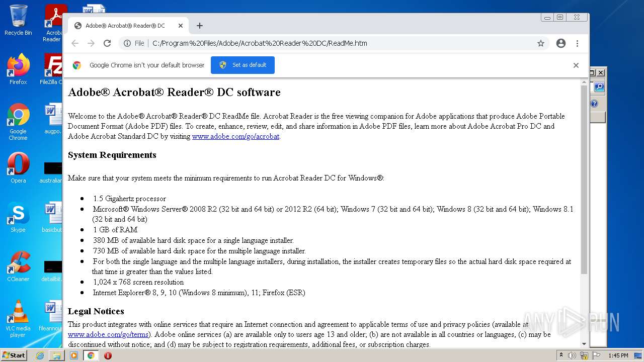Click the System Requirements heading
Screen dimensions: 644x362
point(112,155)
